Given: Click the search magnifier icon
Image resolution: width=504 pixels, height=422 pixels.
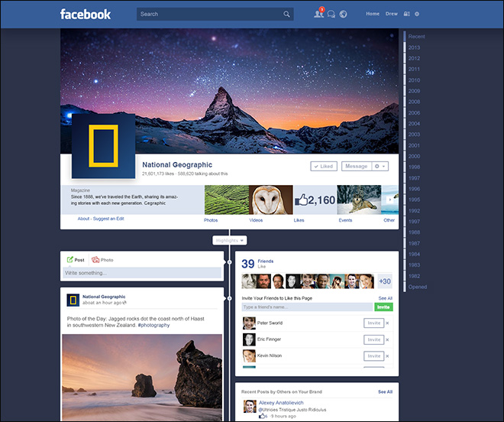Looking at the screenshot, I should tap(287, 14).
